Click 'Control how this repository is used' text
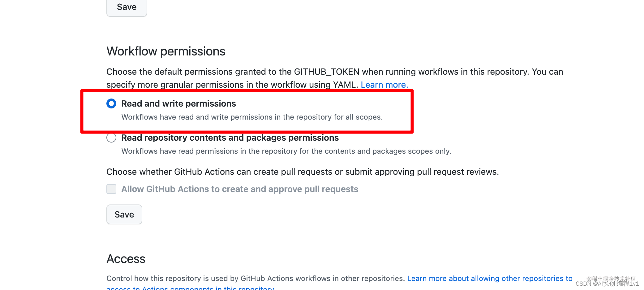This screenshot has height=290, width=644. [255, 279]
